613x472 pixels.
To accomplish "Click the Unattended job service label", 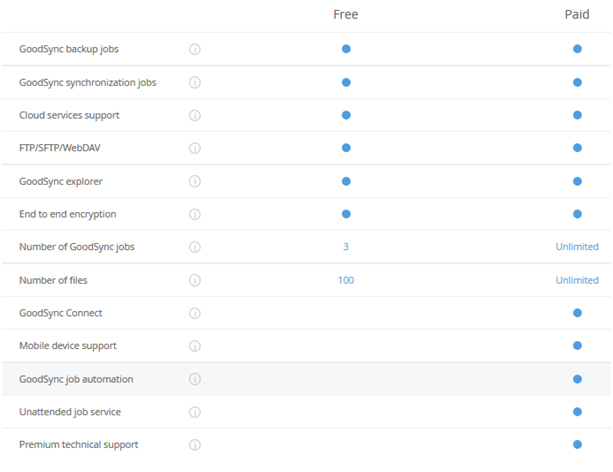I will coord(70,412).
